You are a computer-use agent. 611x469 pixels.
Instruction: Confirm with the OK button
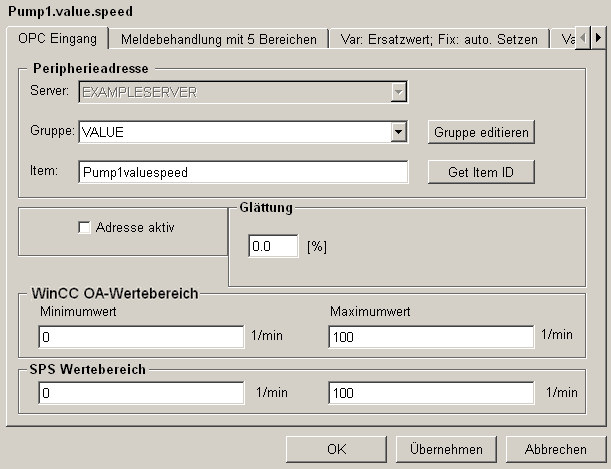click(336, 449)
